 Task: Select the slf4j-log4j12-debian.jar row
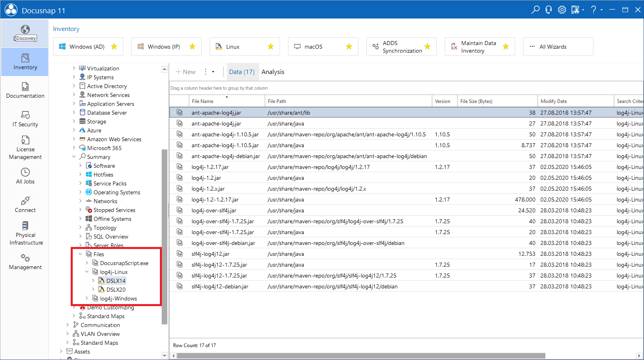pyautogui.click(x=407, y=286)
